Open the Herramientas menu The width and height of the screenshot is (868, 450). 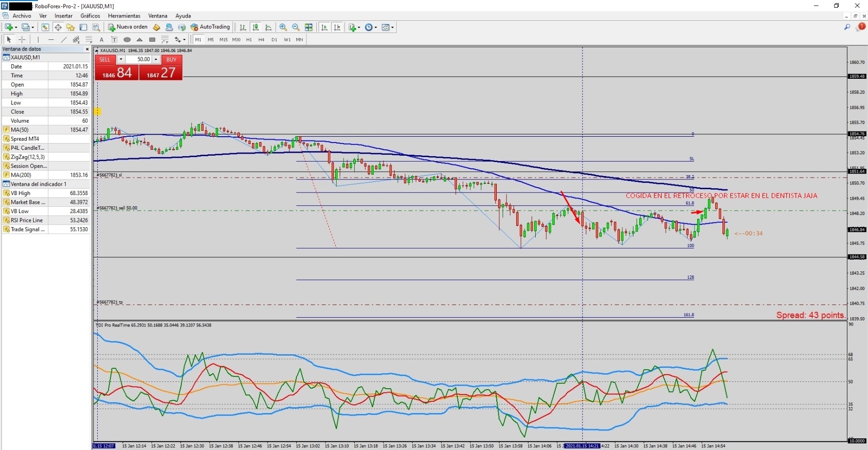pyautogui.click(x=124, y=16)
